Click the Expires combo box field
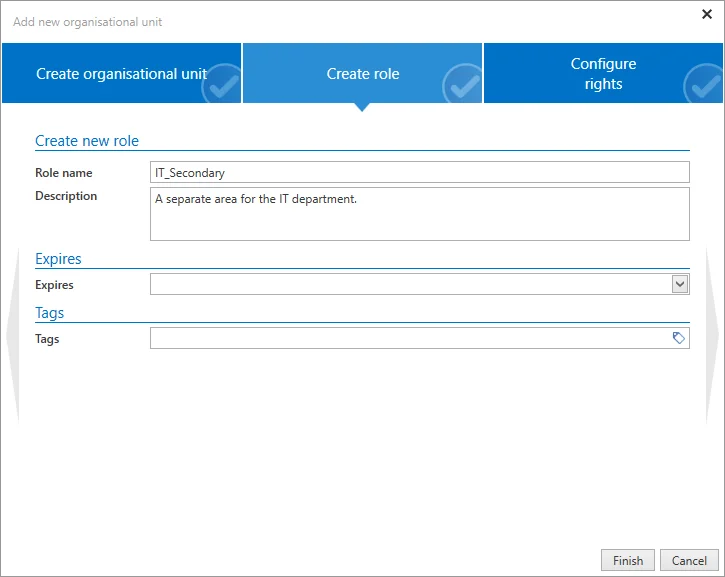 point(420,284)
